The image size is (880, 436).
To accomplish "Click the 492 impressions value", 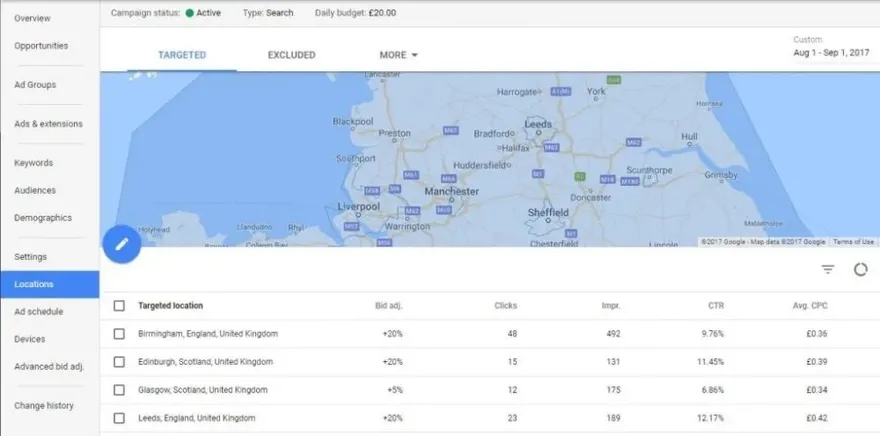I will click(x=613, y=334).
